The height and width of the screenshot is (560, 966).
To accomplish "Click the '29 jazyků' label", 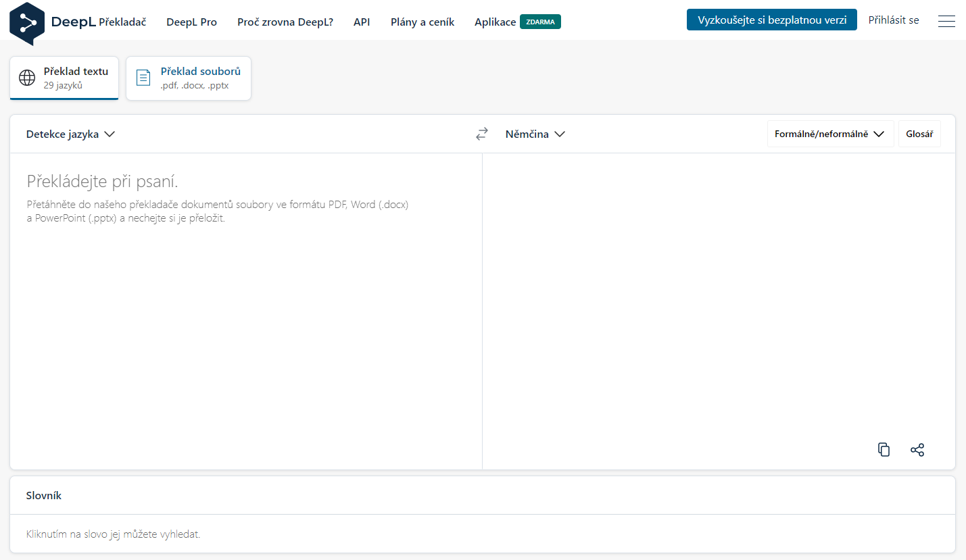I will tap(63, 86).
